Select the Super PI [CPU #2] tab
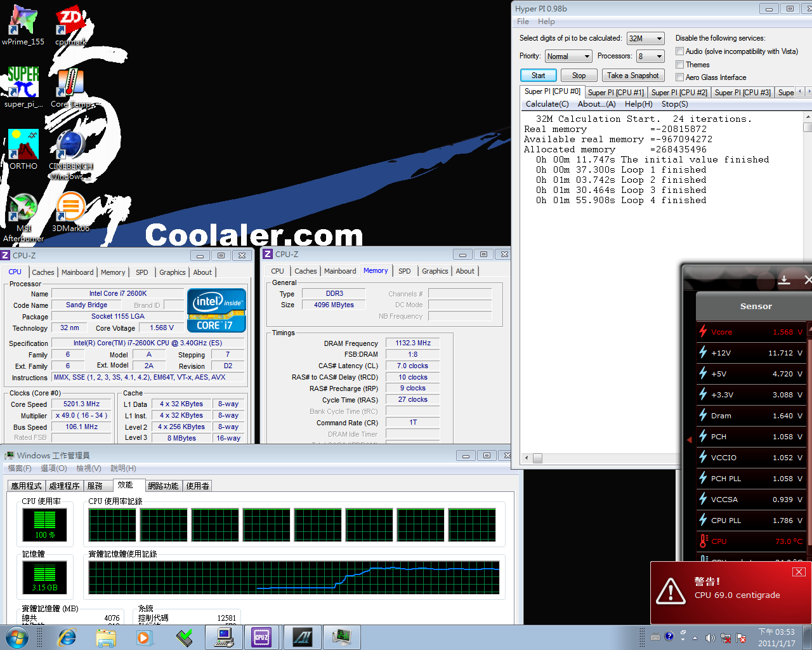Image resolution: width=812 pixels, height=650 pixels. coord(679,93)
